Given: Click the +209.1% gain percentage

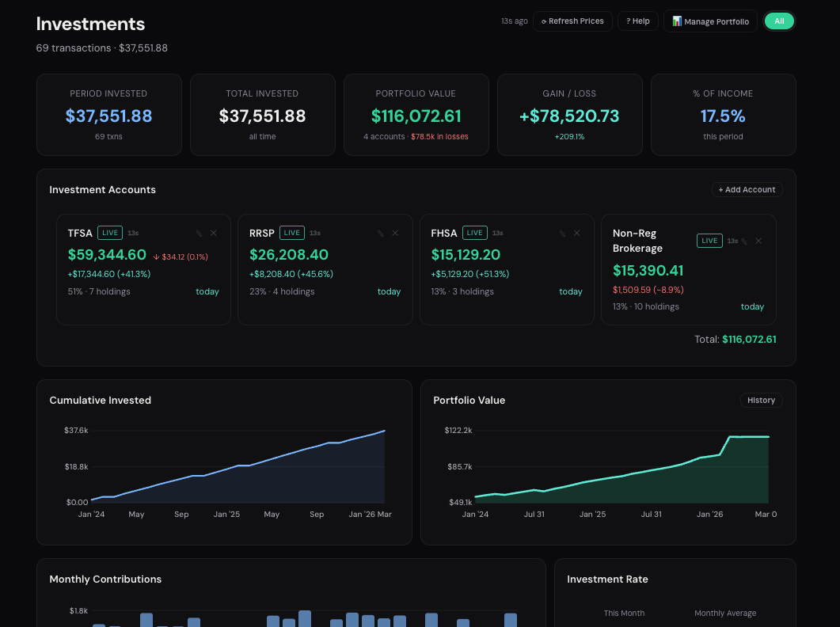Looking at the screenshot, I should pyautogui.click(x=569, y=137).
